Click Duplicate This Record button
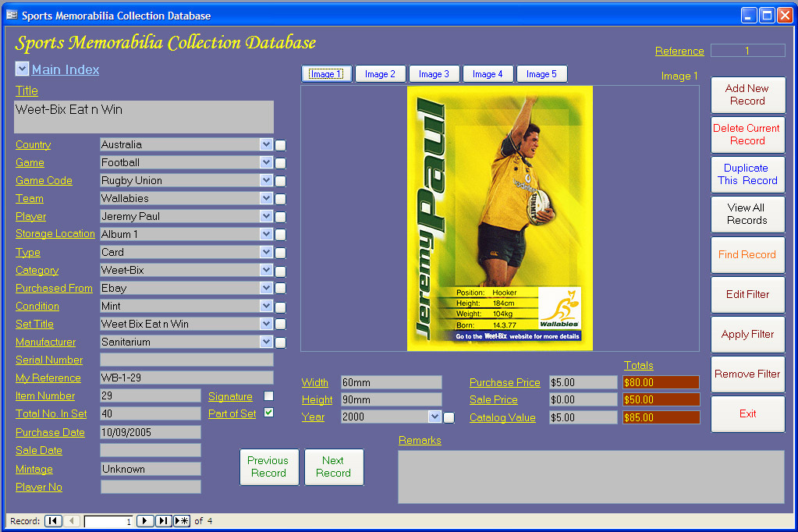 click(747, 174)
